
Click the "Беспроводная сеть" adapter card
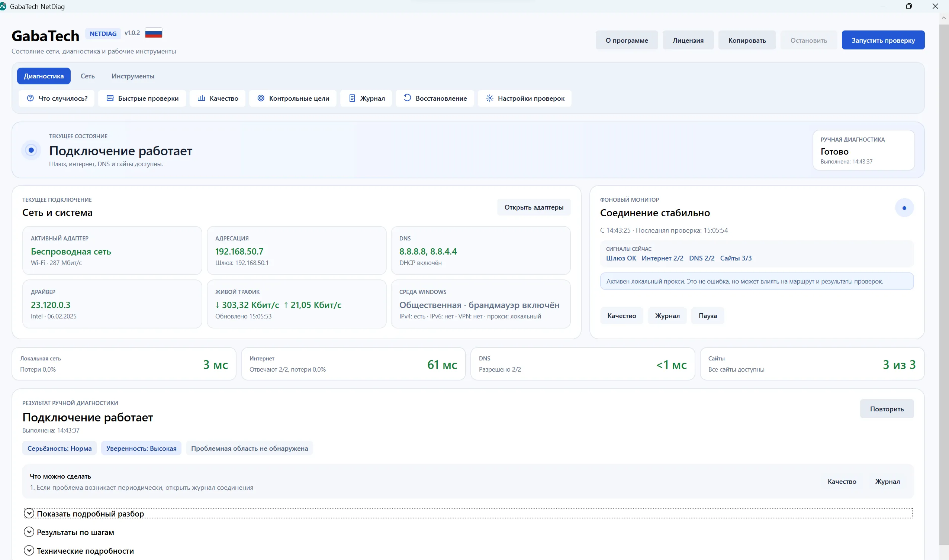[112, 250]
